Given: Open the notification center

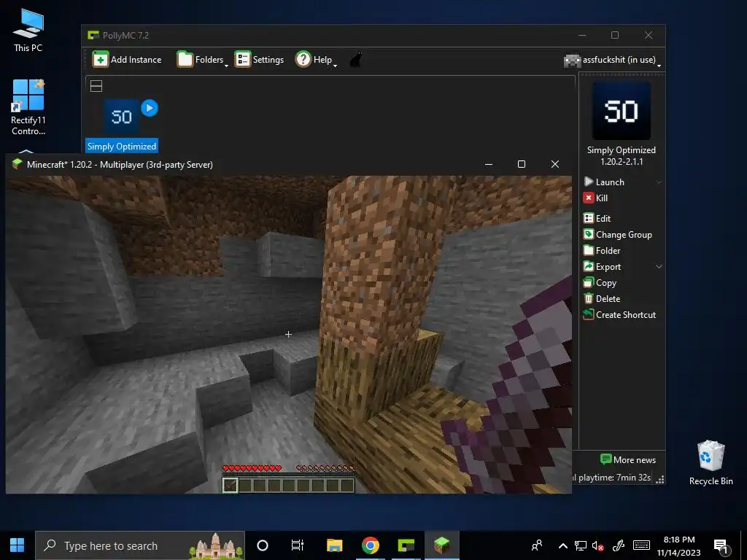Looking at the screenshot, I should (x=721, y=546).
